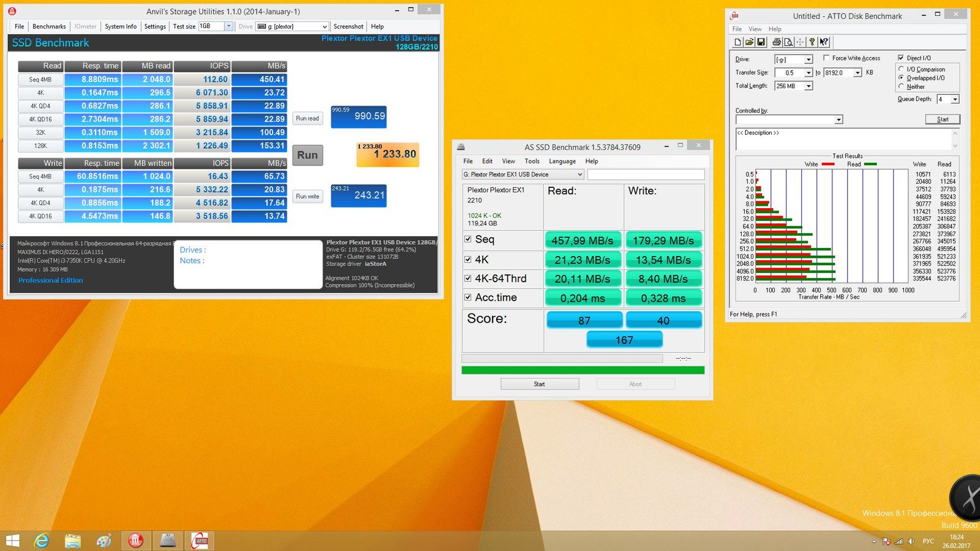Click the Screenshot item in Anvil's menu bar
The image size is (980, 551).
[349, 26]
